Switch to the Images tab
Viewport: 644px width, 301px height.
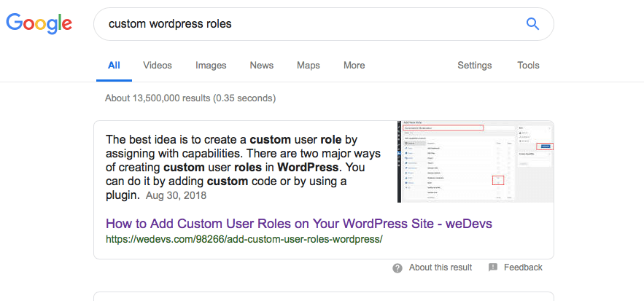[x=211, y=66]
